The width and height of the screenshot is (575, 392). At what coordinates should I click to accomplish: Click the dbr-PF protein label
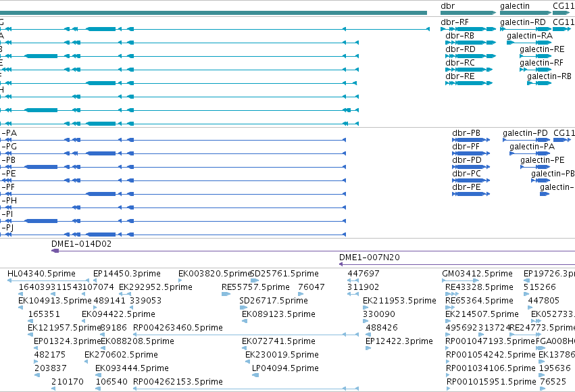[x=466, y=147]
